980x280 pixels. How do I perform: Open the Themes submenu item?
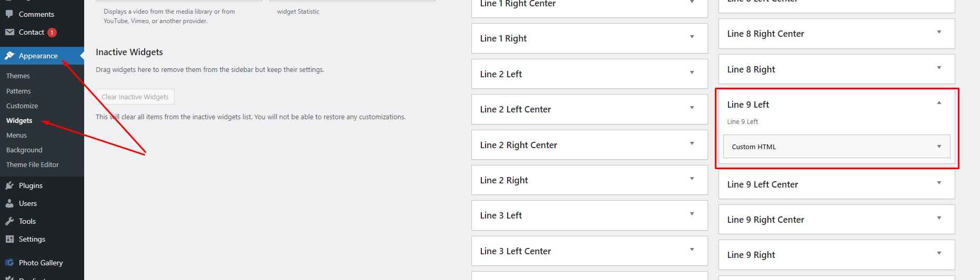(18, 76)
